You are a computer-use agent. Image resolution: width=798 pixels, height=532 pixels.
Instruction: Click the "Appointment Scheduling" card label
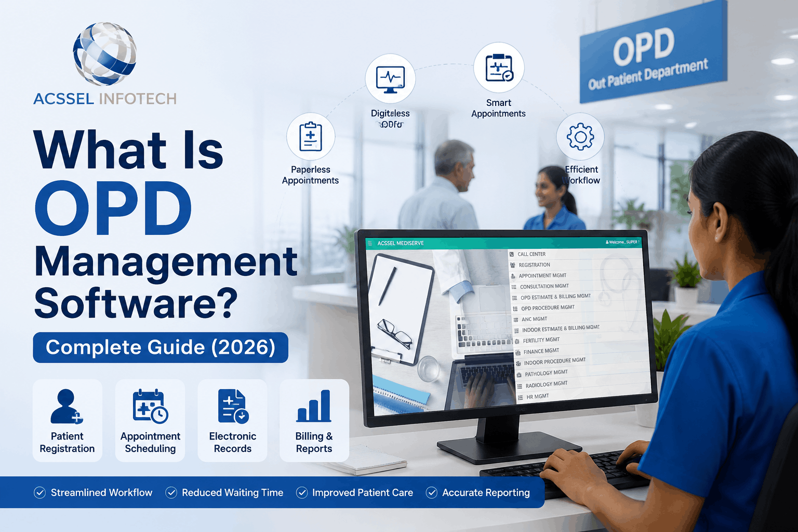tap(150, 443)
